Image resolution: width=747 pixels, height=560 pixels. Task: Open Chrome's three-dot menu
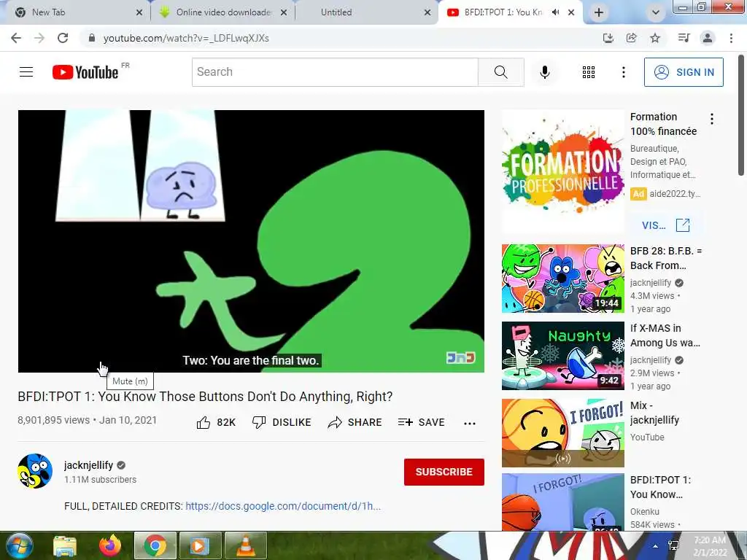(731, 38)
